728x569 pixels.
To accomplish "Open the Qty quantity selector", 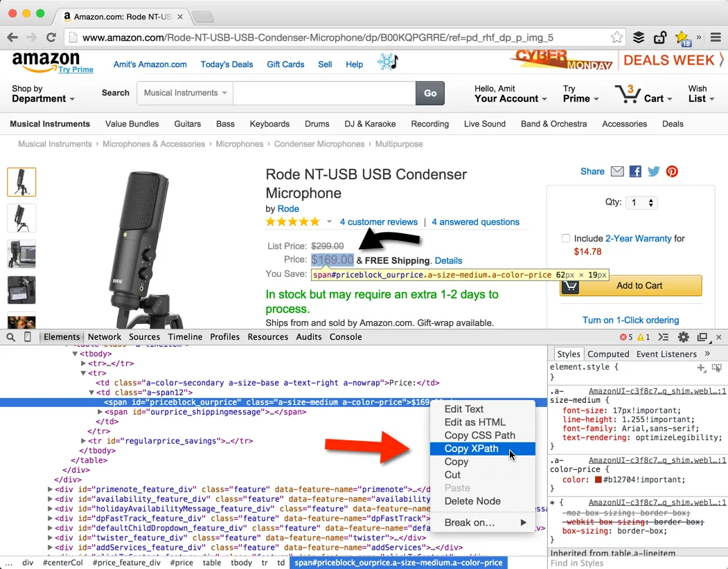I will pos(641,203).
